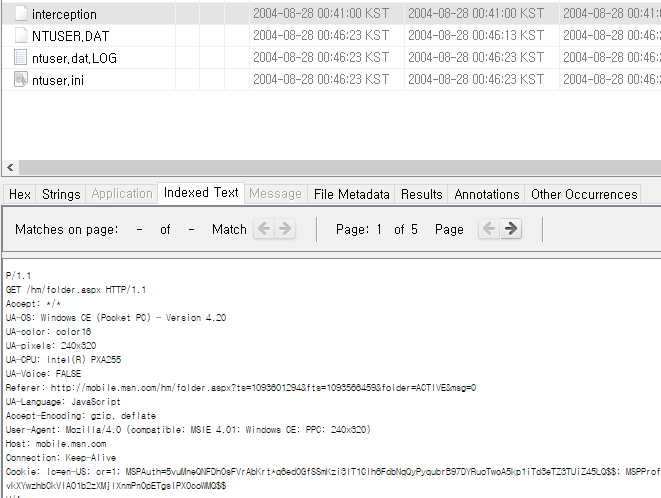
Task: Click interception's second 00:41:00 timestamp
Action: [x=476, y=13]
